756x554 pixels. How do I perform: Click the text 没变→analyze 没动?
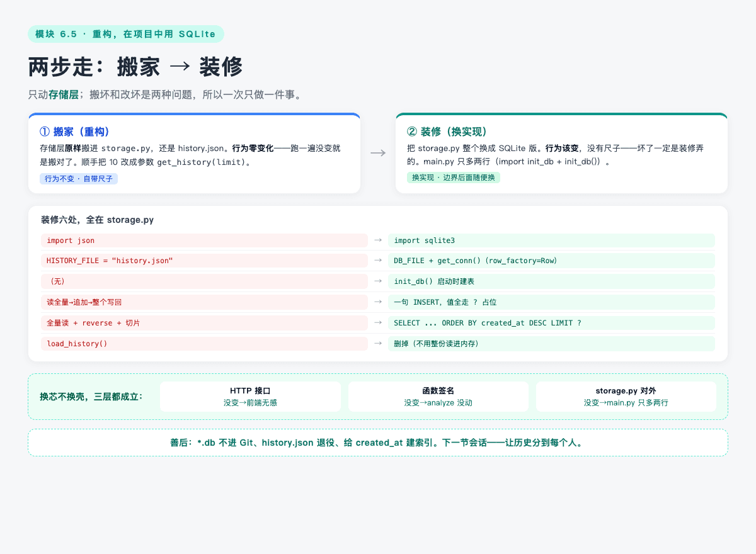click(438, 403)
